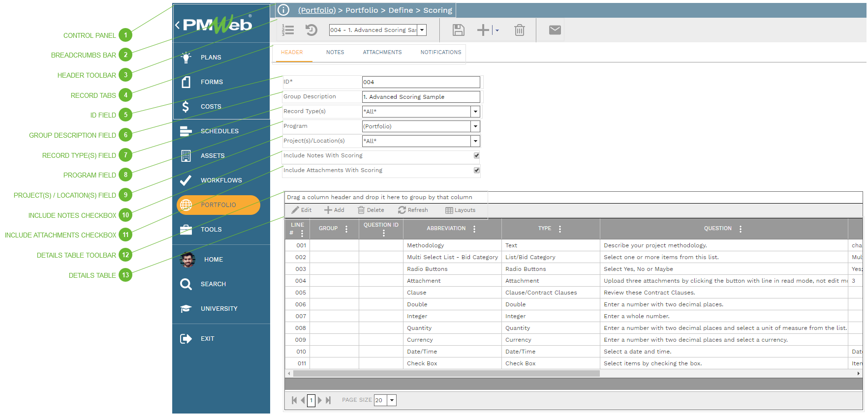Expand the Record Type(s) dropdown
This screenshot has height=415, width=868.
point(475,112)
